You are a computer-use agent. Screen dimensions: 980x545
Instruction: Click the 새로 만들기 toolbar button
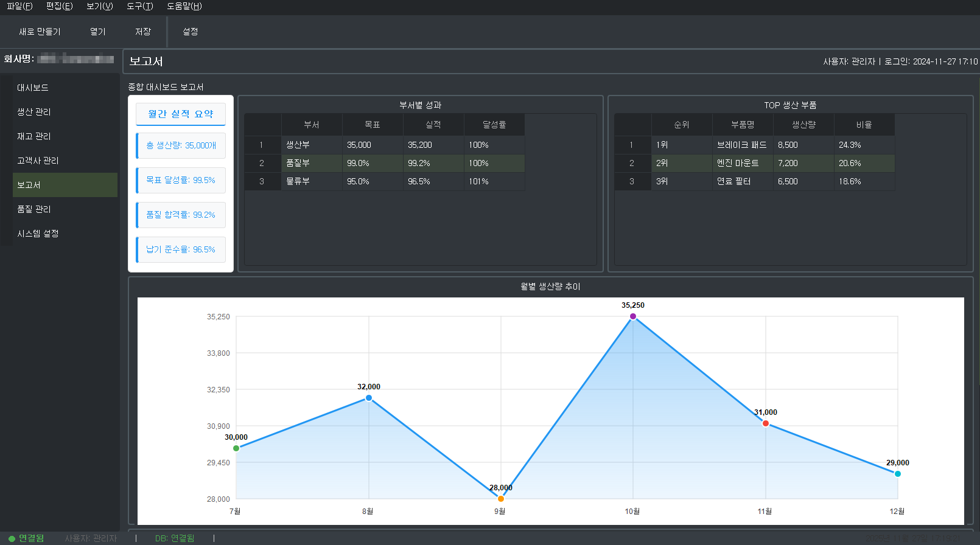[x=40, y=32]
